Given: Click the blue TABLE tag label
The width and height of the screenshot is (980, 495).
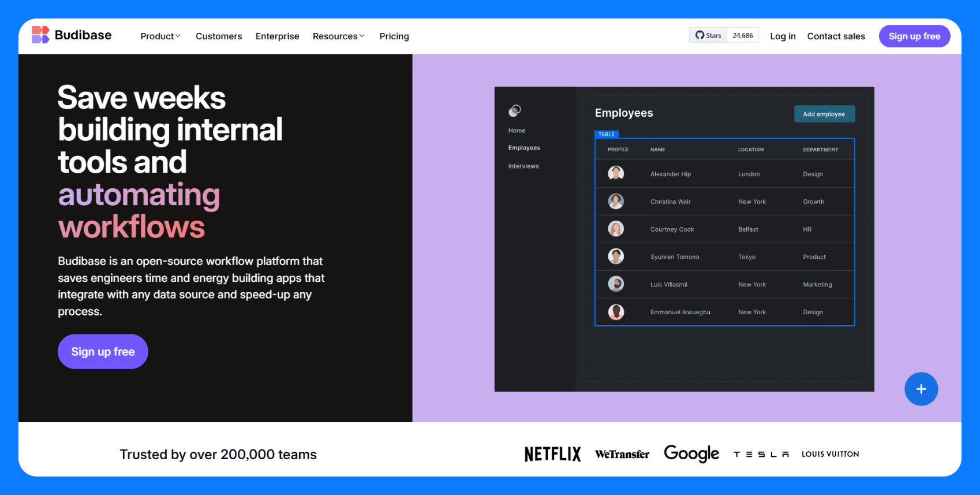Looking at the screenshot, I should (x=607, y=134).
